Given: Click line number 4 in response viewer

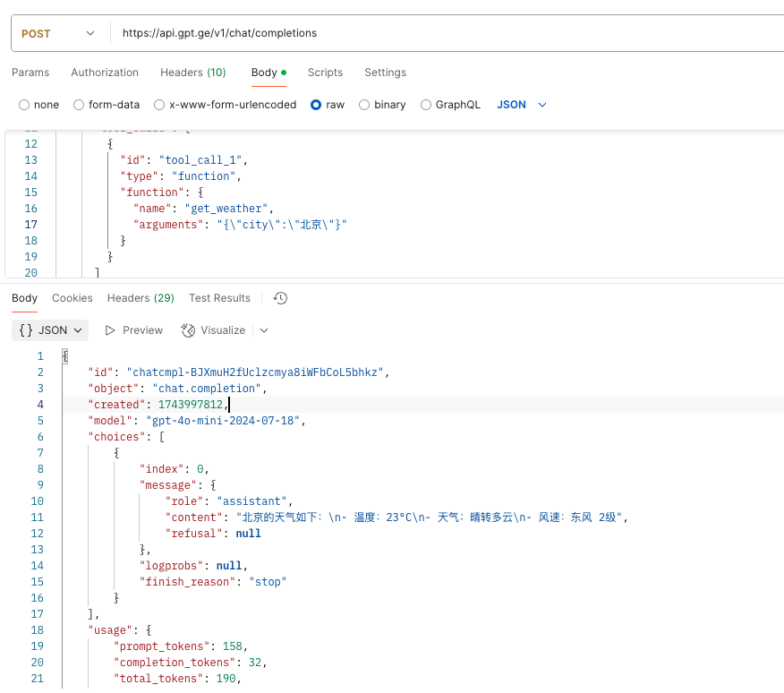Looking at the screenshot, I should point(40,405).
